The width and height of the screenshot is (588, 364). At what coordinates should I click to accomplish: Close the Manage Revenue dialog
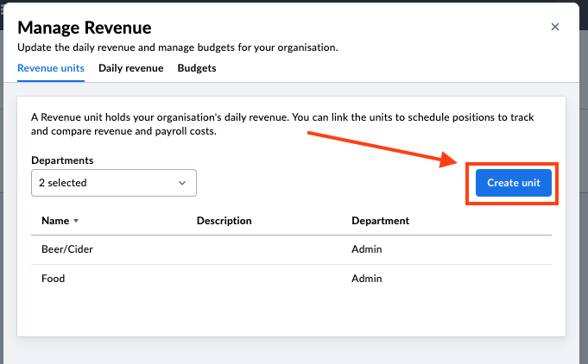coord(555,27)
